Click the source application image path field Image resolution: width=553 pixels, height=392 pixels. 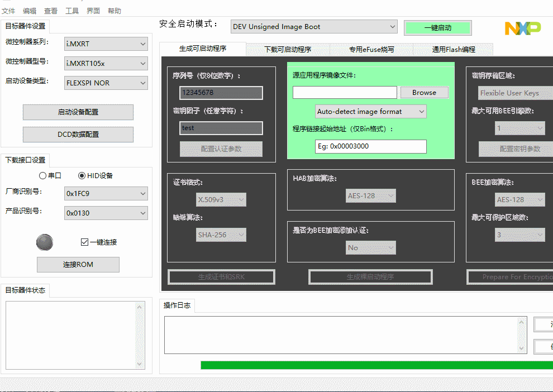345,92
